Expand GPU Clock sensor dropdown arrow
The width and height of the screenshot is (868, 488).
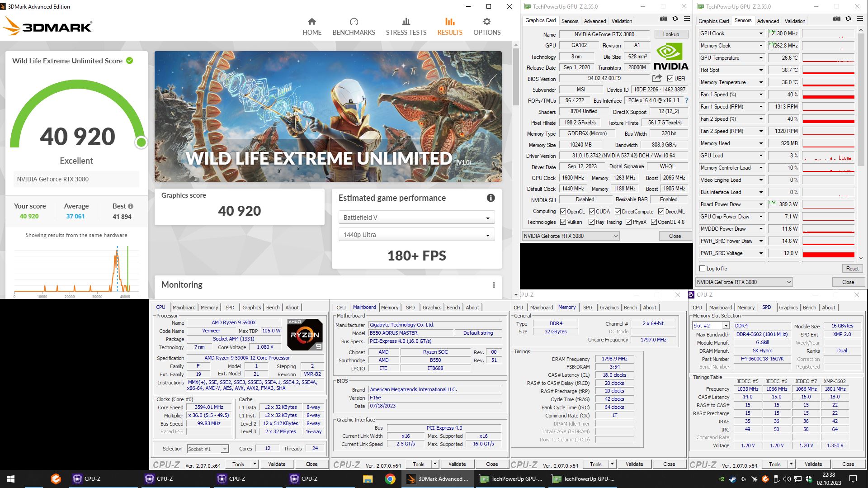click(x=761, y=33)
